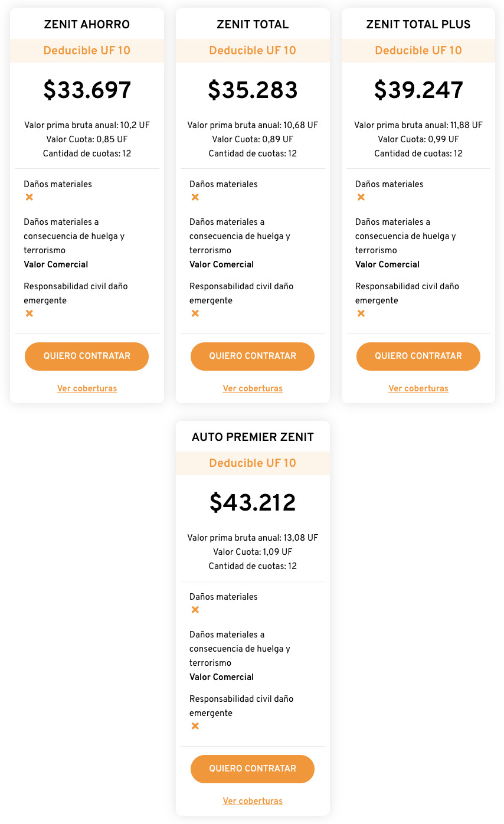Click the X icon under Responsabilidad civil in Zenit Ahorro
This screenshot has width=504, height=824.
[30, 313]
